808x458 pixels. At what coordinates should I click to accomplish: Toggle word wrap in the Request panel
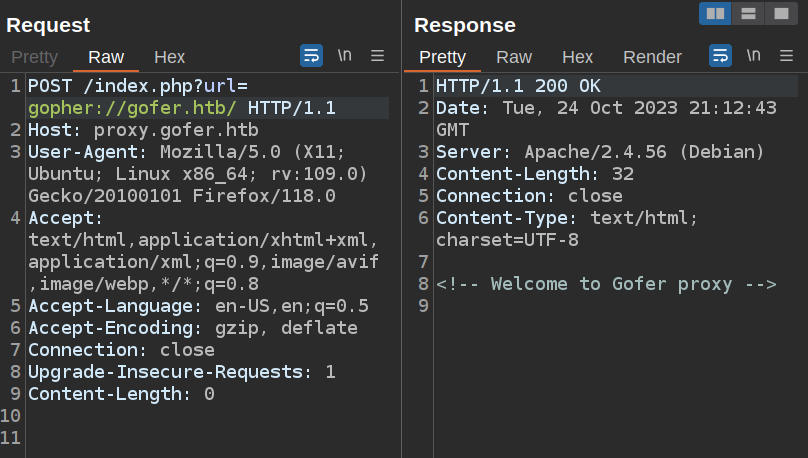pyautogui.click(x=311, y=56)
